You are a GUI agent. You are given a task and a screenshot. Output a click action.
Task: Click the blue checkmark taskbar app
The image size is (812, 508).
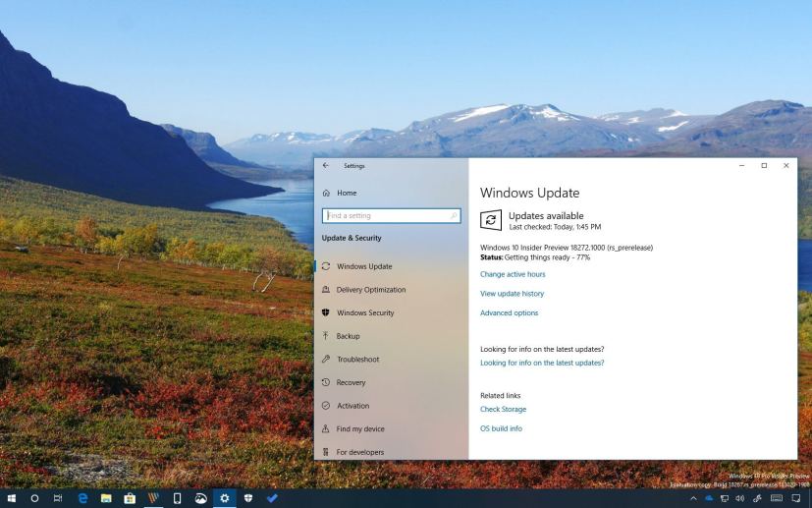[x=272, y=499]
